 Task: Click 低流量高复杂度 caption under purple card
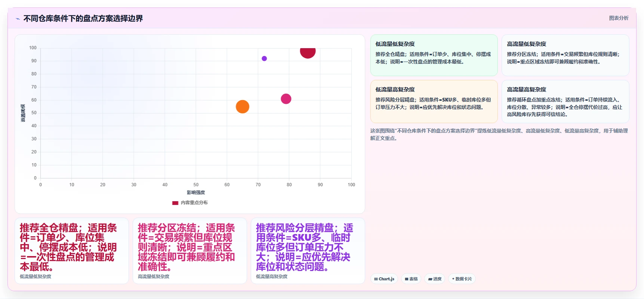pyautogui.click(x=272, y=277)
